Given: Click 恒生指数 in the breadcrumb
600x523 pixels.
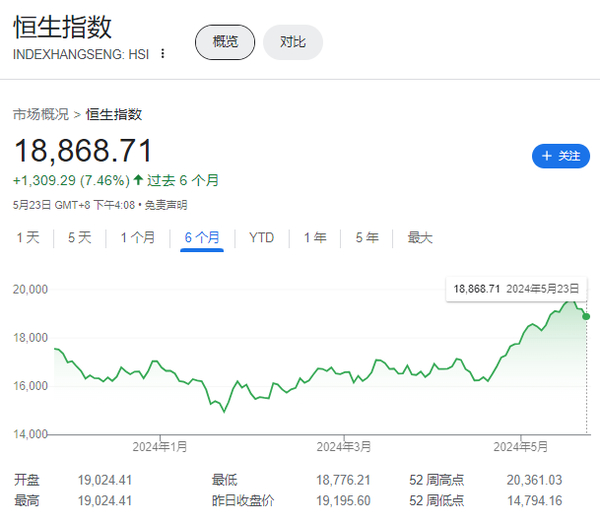Looking at the screenshot, I should pyautogui.click(x=114, y=114).
